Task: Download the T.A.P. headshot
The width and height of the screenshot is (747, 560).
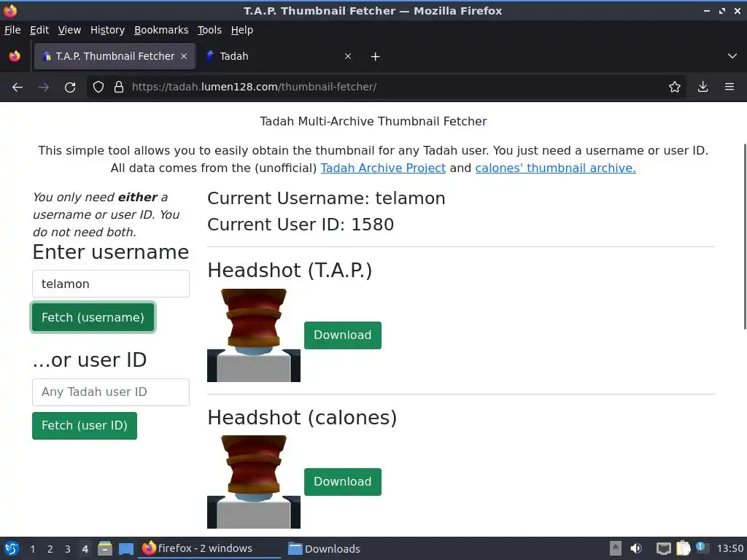Action: coord(343,335)
